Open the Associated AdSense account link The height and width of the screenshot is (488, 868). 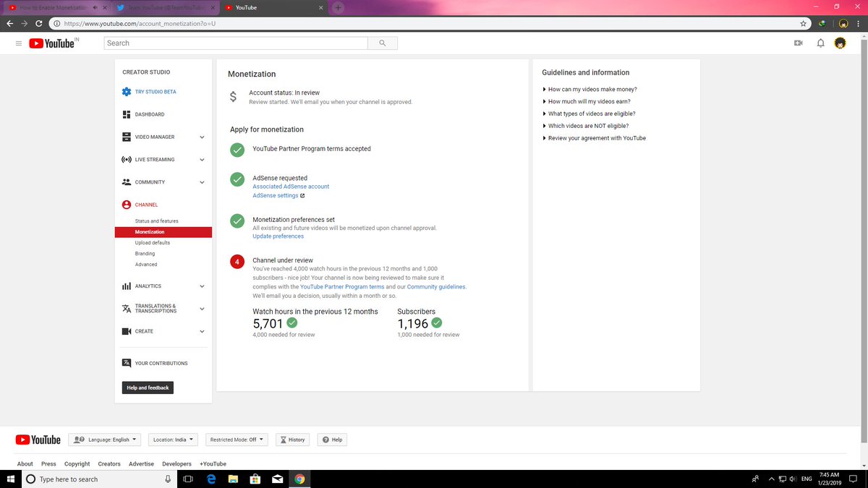coord(291,187)
